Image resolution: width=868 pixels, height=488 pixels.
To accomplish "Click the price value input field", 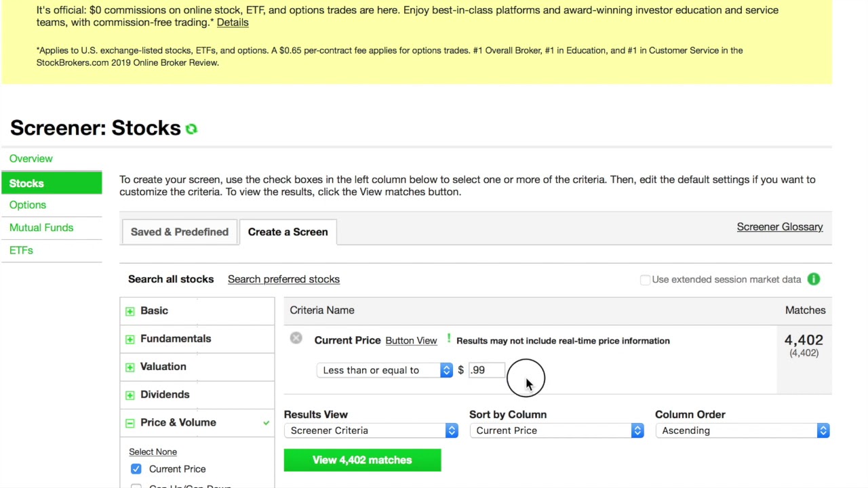I will point(486,370).
